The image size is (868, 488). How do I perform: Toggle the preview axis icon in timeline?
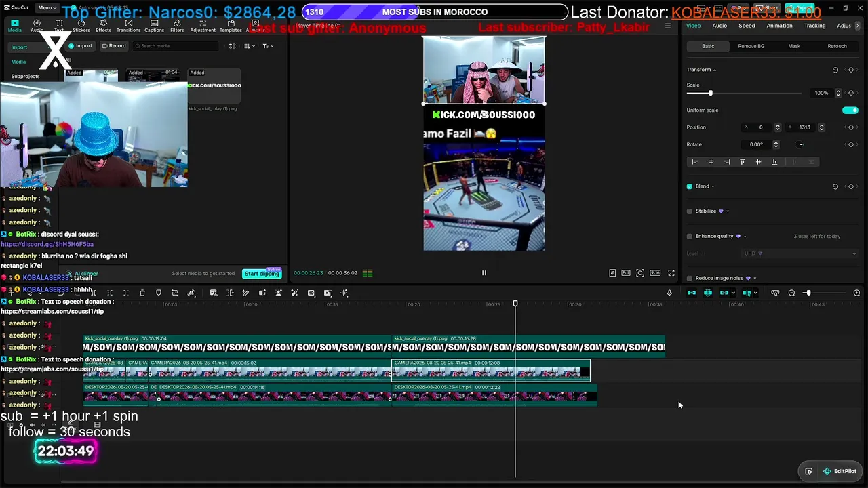pyautogui.click(x=747, y=293)
